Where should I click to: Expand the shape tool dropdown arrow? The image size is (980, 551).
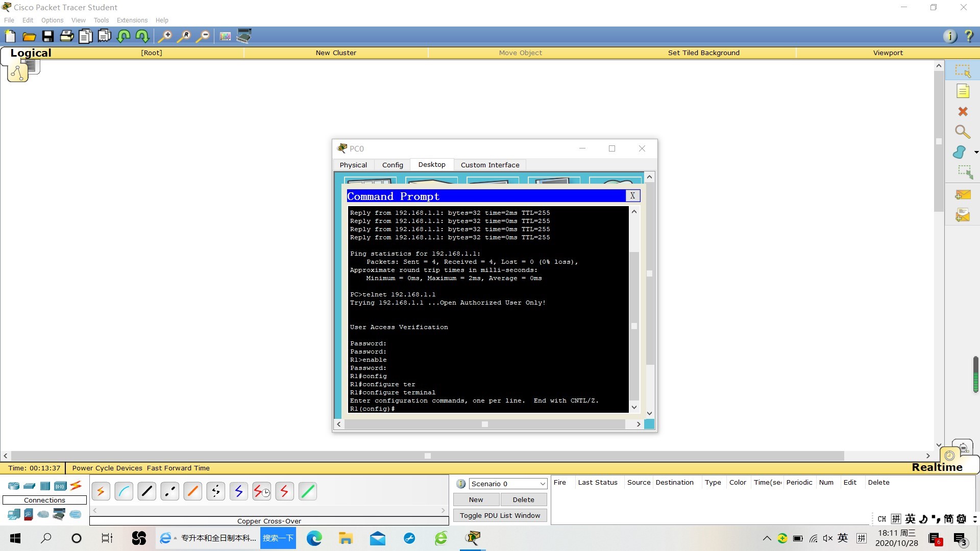[x=976, y=152]
